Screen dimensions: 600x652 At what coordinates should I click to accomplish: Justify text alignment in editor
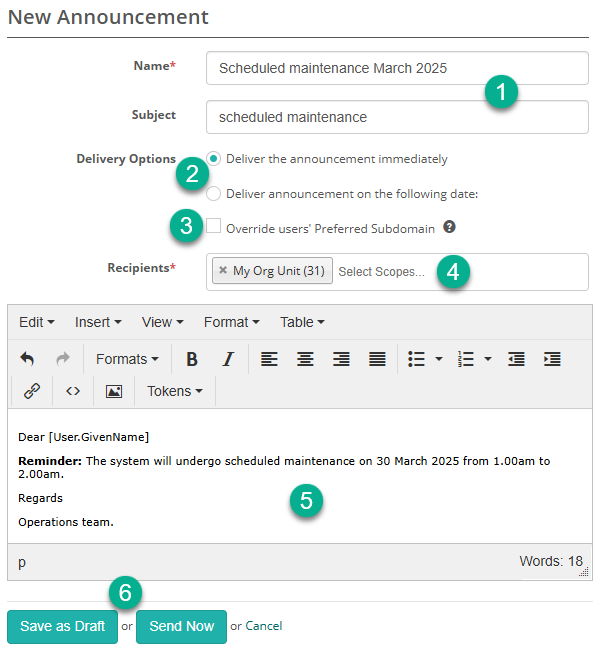pyautogui.click(x=377, y=359)
